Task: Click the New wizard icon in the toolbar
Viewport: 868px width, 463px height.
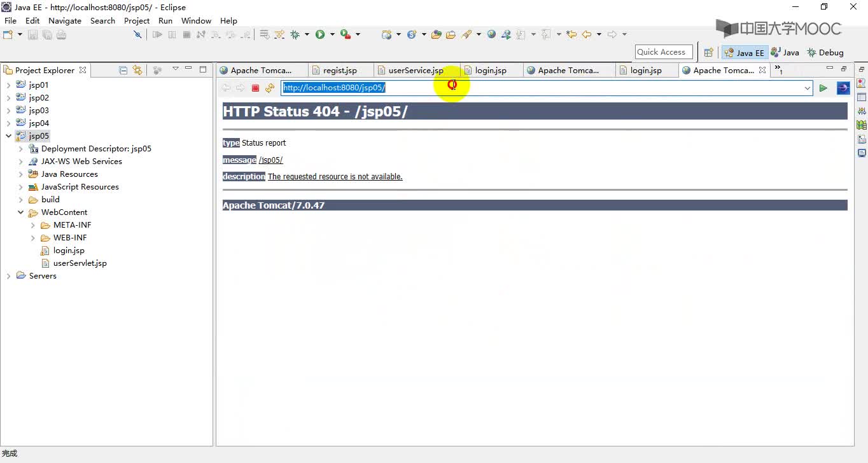Action: 8,34
